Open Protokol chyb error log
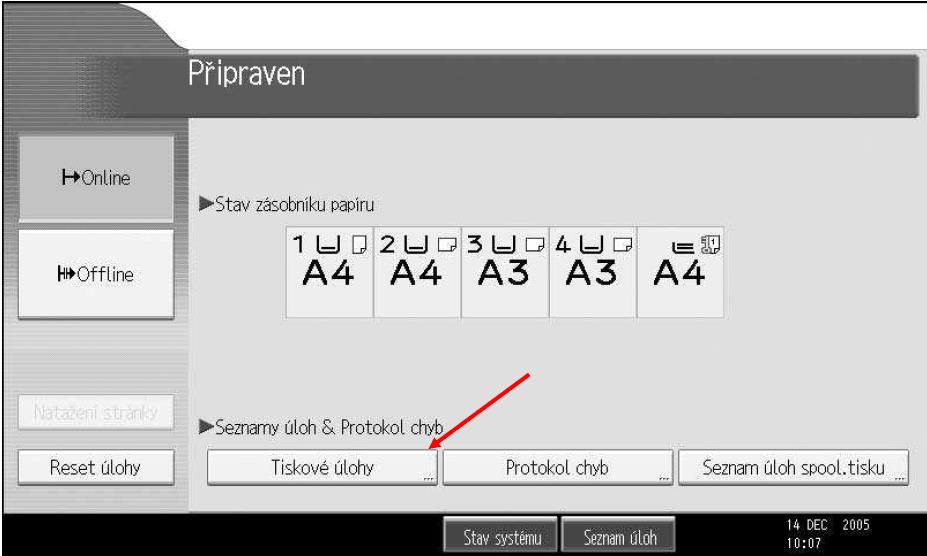The image size is (927, 556). 558,467
